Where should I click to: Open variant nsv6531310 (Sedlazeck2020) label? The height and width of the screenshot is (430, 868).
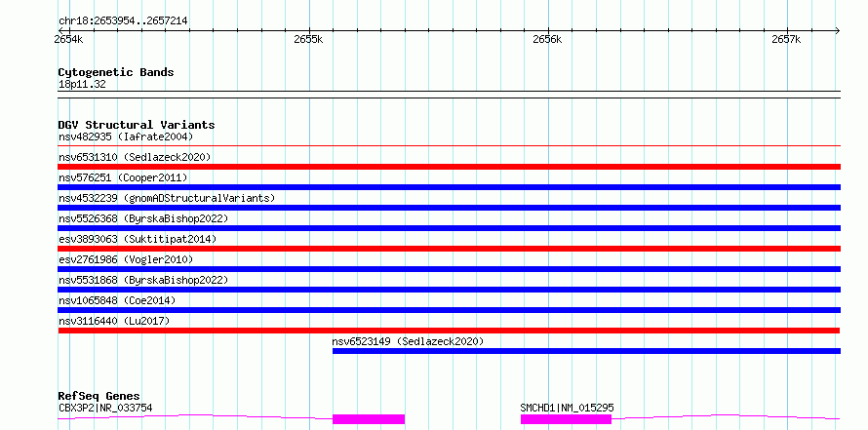click(x=135, y=157)
